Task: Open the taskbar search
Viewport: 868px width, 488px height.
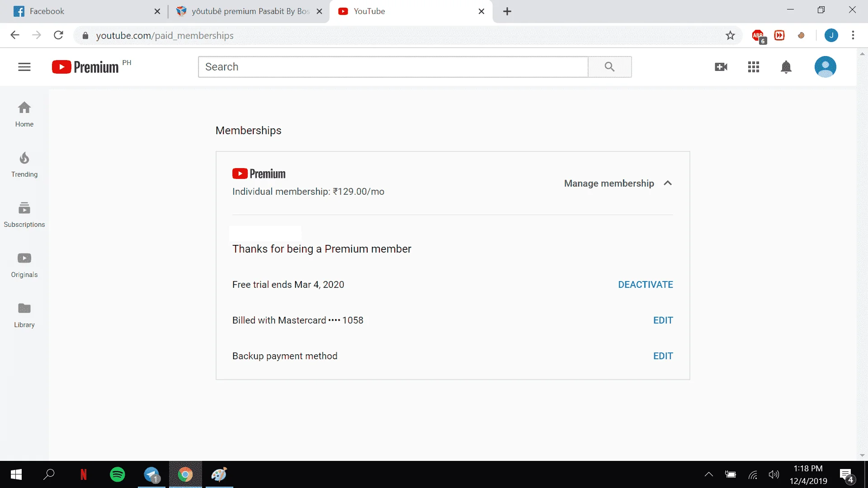Action: click(49, 474)
